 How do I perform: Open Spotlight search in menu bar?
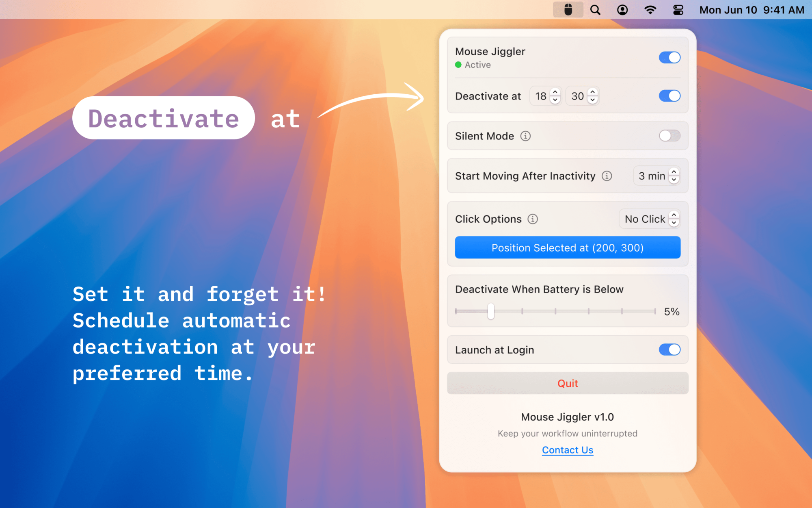tap(595, 10)
